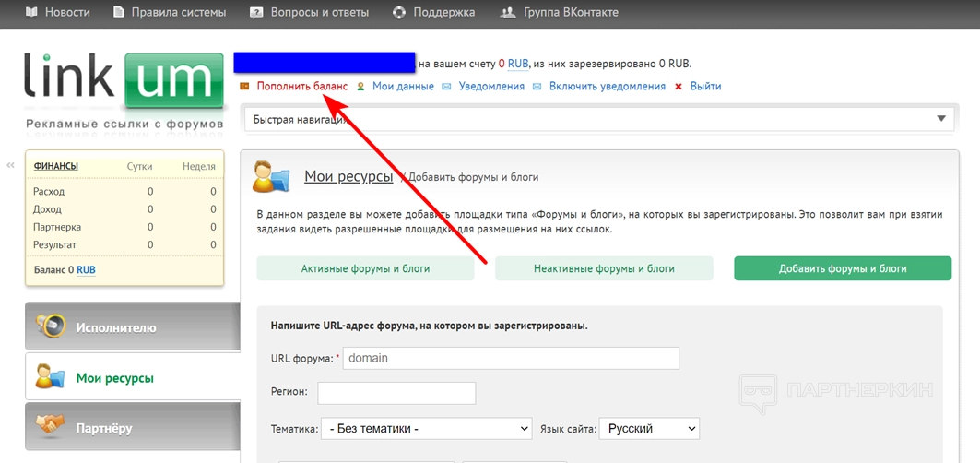Open the Уведомления link
Viewport: 980px width, 463px height.
click(491, 87)
